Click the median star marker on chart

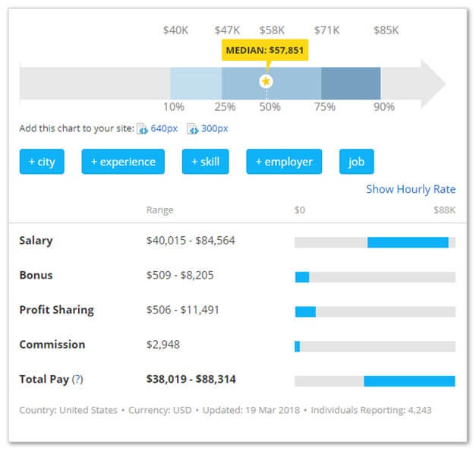pos(266,81)
